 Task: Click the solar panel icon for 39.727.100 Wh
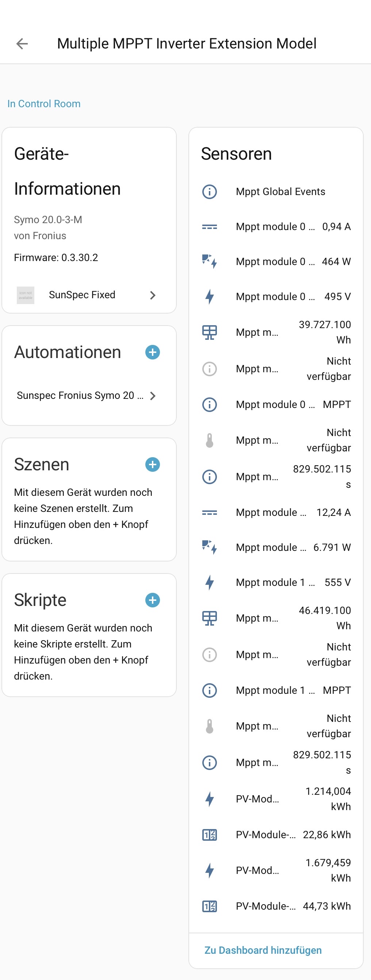coord(210,332)
